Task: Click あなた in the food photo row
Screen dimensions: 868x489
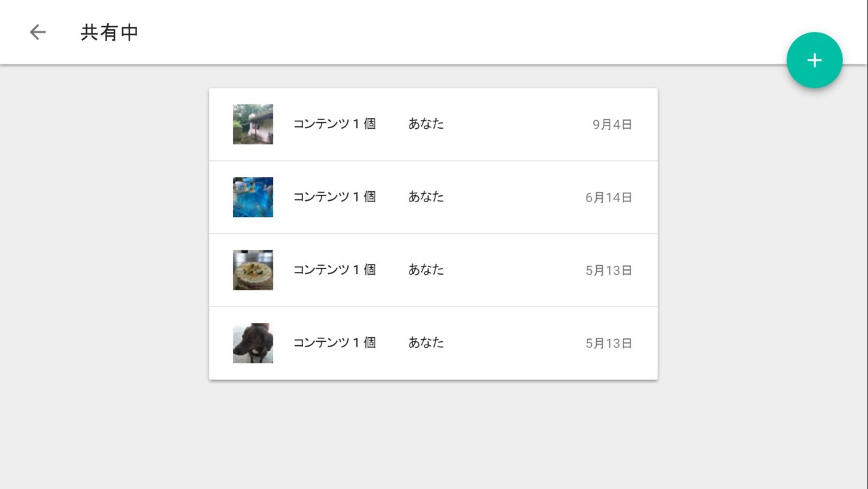Action: [426, 270]
